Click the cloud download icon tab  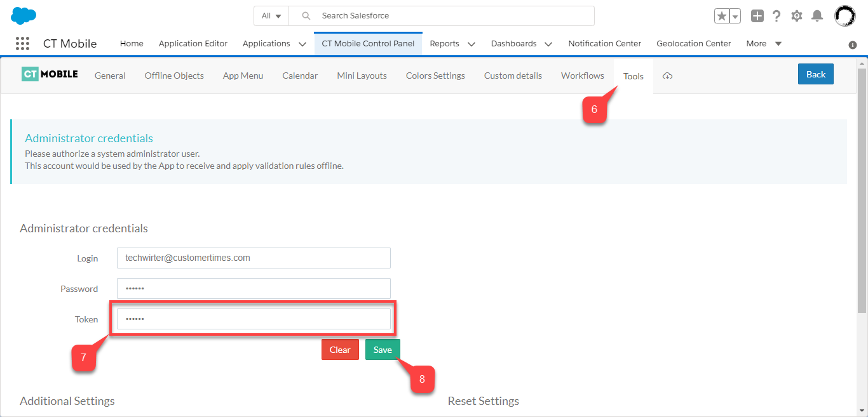[x=667, y=76]
